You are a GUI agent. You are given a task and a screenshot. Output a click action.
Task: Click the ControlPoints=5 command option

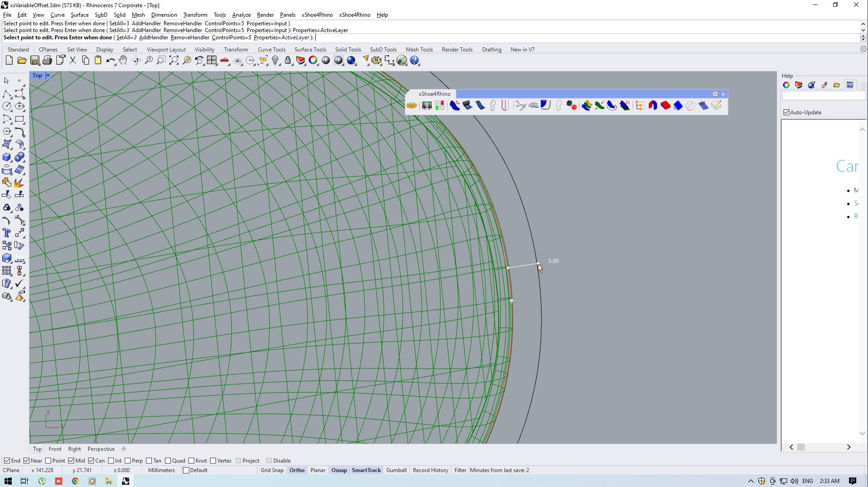pyautogui.click(x=231, y=37)
